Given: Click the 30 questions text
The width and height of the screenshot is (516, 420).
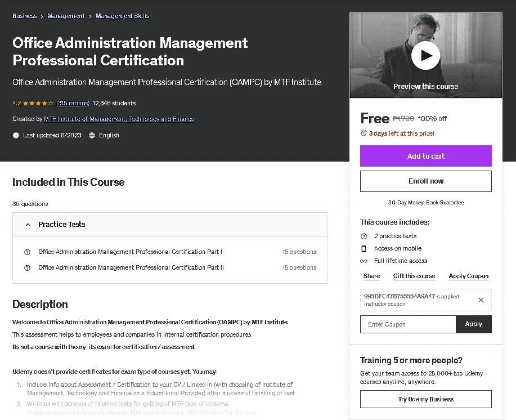Looking at the screenshot, I should 30,204.
